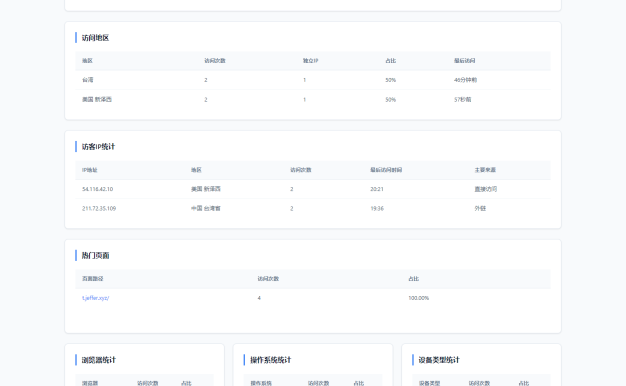The width and height of the screenshot is (626, 386).
Task: Click the 浏览器统计 section heading
Action: 99,360
